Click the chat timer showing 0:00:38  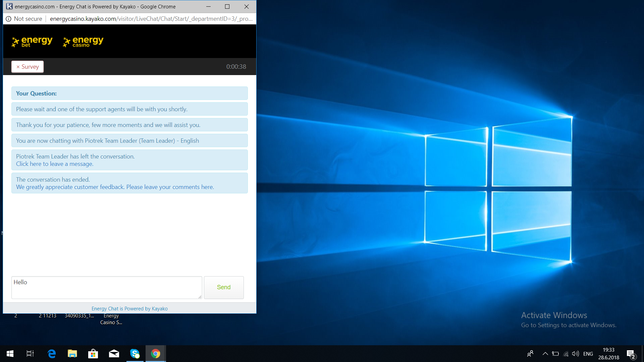236,67
